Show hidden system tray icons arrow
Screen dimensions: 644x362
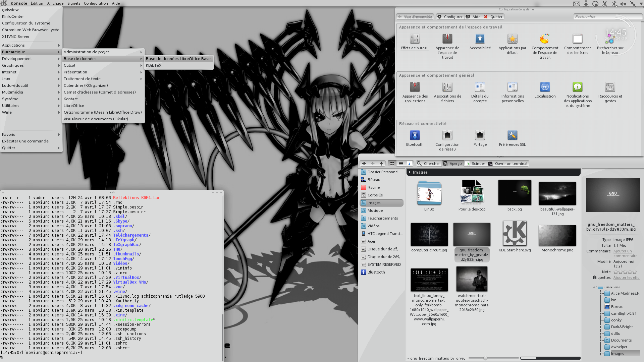click(x=641, y=4)
